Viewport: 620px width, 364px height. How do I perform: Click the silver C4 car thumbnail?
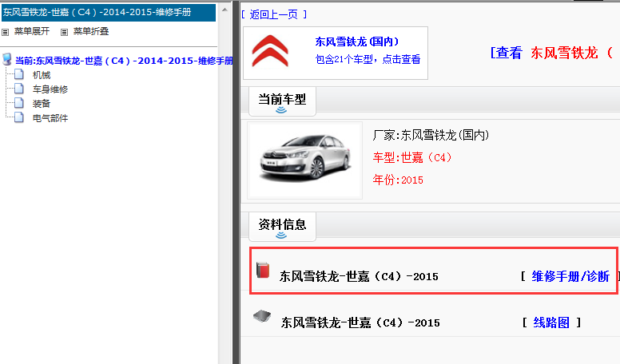305,159
